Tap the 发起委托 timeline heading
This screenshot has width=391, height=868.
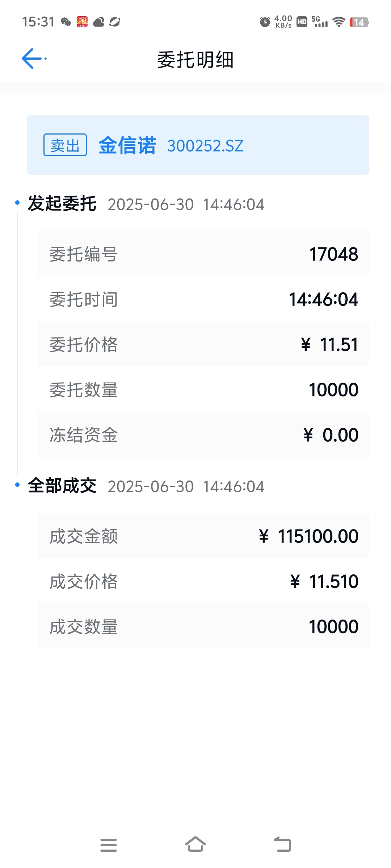pyautogui.click(x=62, y=203)
